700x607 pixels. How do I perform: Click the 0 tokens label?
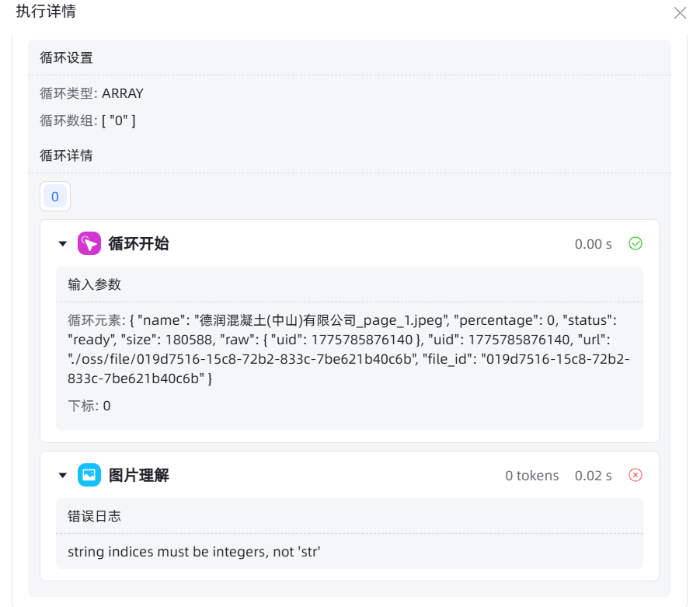tap(531, 476)
